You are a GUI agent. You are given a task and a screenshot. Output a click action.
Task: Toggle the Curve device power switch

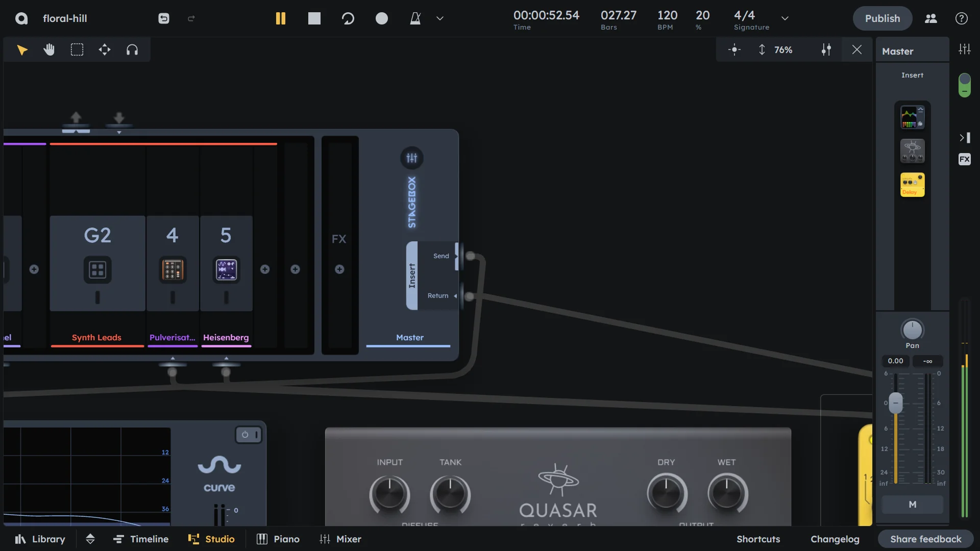(249, 435)
